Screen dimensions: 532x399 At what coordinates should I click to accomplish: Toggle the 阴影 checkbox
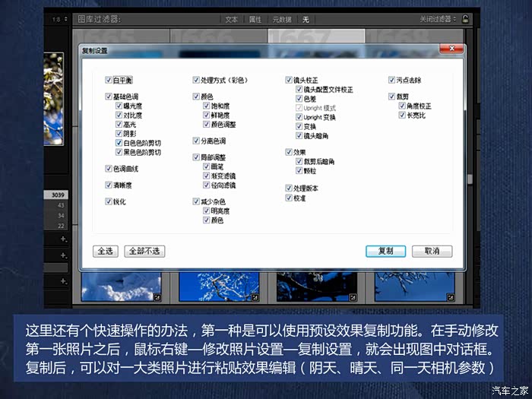pyautogui.click(x=119, y=133)
